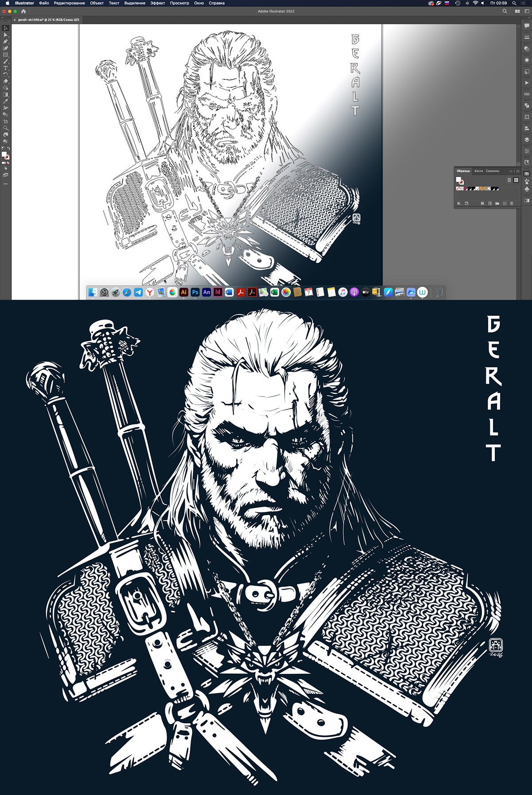Image resolution: width=532 pixels, height=795 pixels.
Task: Select the Pen tool
Action: click(x=5, y=41)
